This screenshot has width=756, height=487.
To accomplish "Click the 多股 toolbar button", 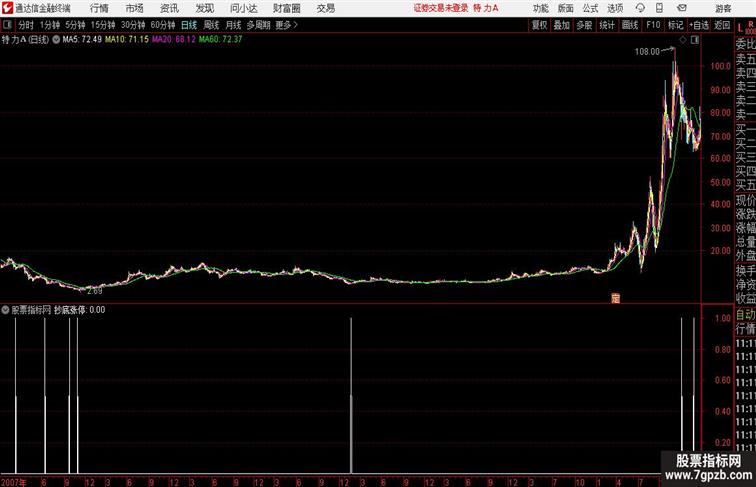I will 584,25.
